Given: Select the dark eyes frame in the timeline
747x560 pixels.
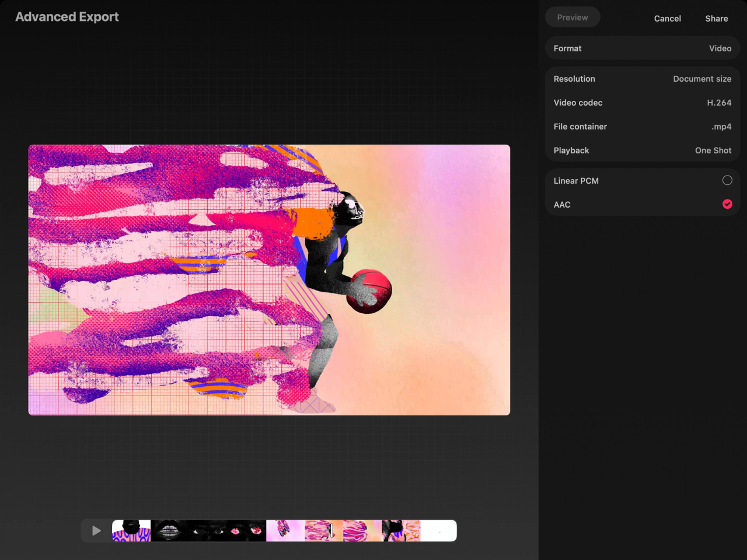Looking at the screenshot, I should [208, 531].
